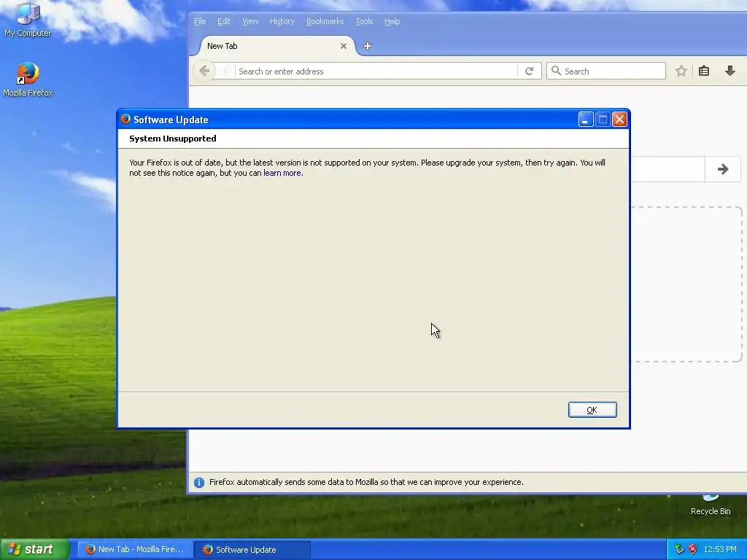Click the red security shield tray icon
747x560 pixels.
693,549
